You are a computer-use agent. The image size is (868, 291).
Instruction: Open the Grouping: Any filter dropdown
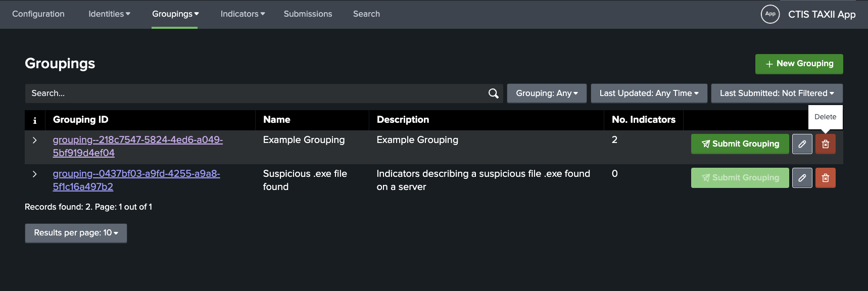(547, 93)
